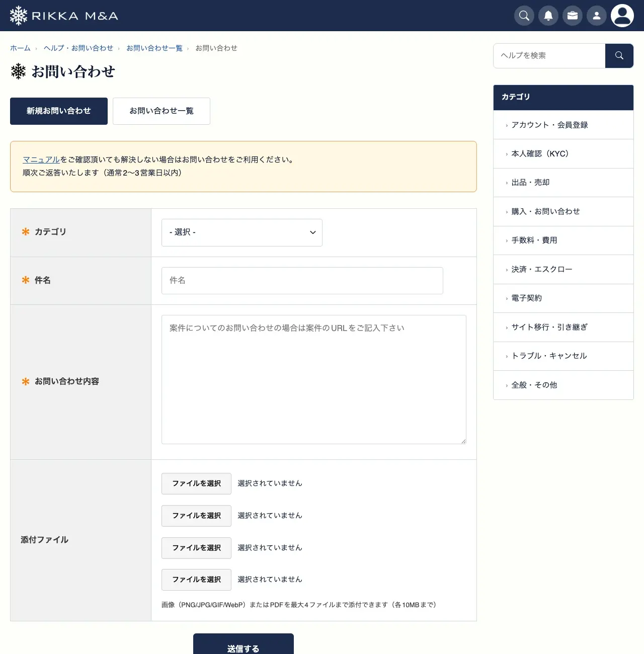Click the attachment limit note text

pyautogui.click(x=299, y=605)
